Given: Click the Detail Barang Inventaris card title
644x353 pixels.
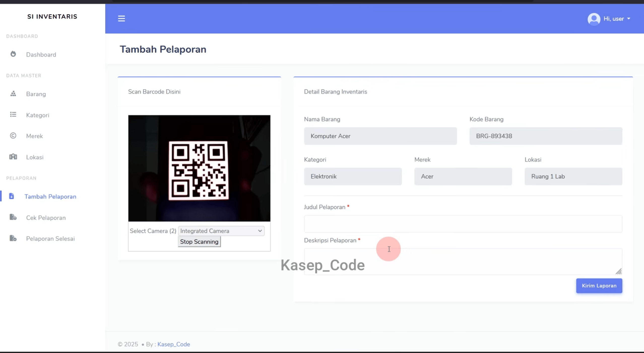Looking at the screenshot, I should click(x=335, y=92).
